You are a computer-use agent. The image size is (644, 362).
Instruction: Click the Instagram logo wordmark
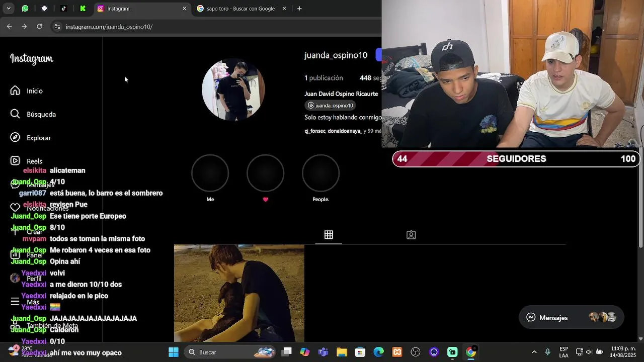tap(32, 59)
